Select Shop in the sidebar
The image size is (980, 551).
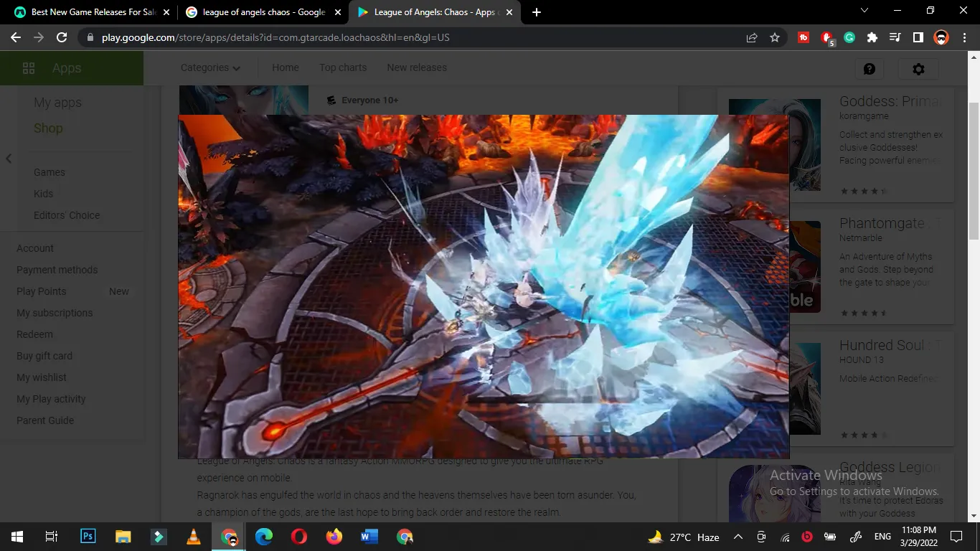48,128
